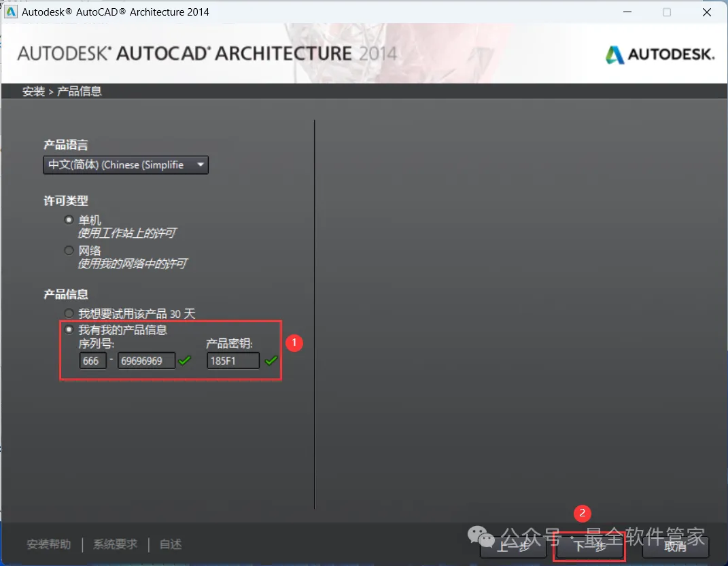The width and height of the screenshot is (728, 566).
Task: Click the 取消 cancel button
Action: 676,546
